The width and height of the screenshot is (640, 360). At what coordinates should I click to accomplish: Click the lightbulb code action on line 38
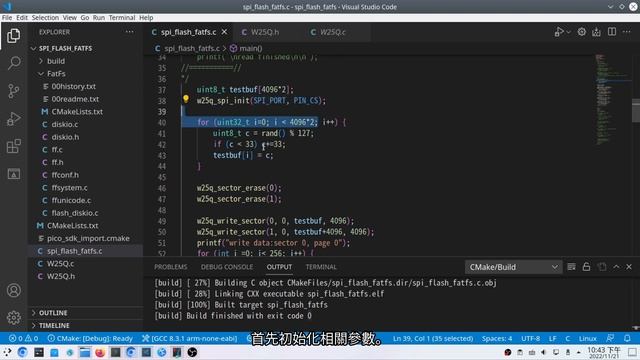[186, 99]
